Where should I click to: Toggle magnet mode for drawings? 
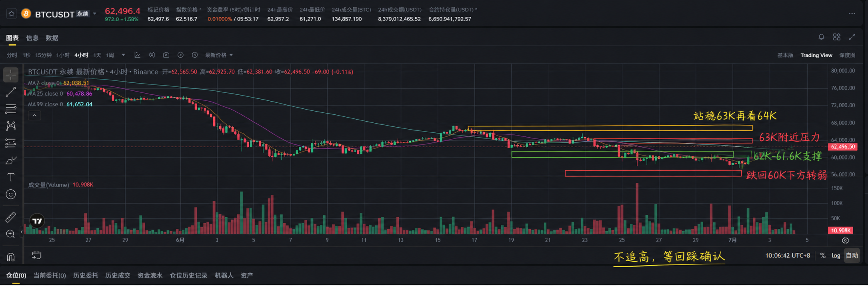(x=11, y=257)
